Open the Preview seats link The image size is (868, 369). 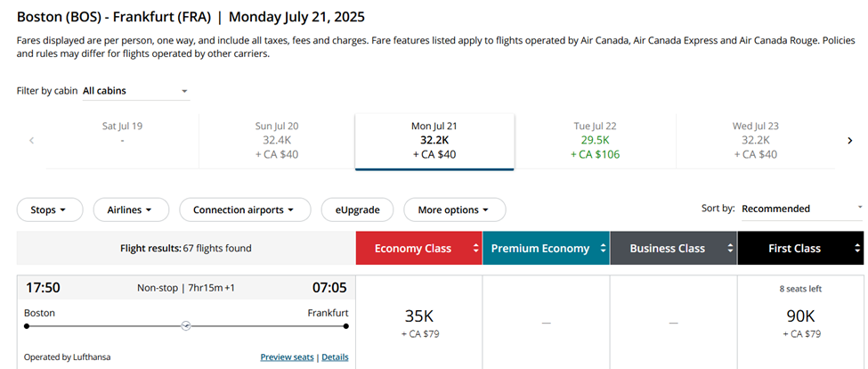[x=287, y=357]
